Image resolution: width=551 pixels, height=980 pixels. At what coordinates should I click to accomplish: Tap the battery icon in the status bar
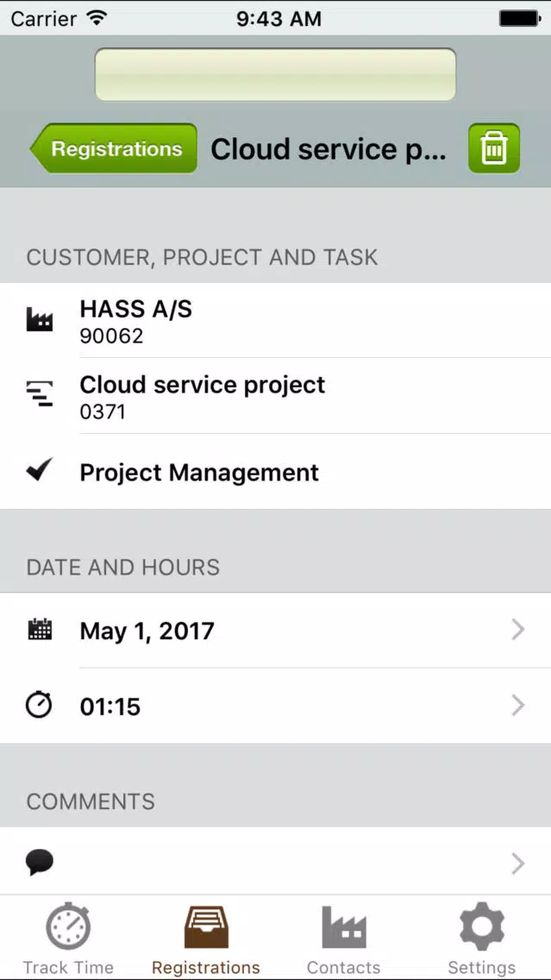520,18
